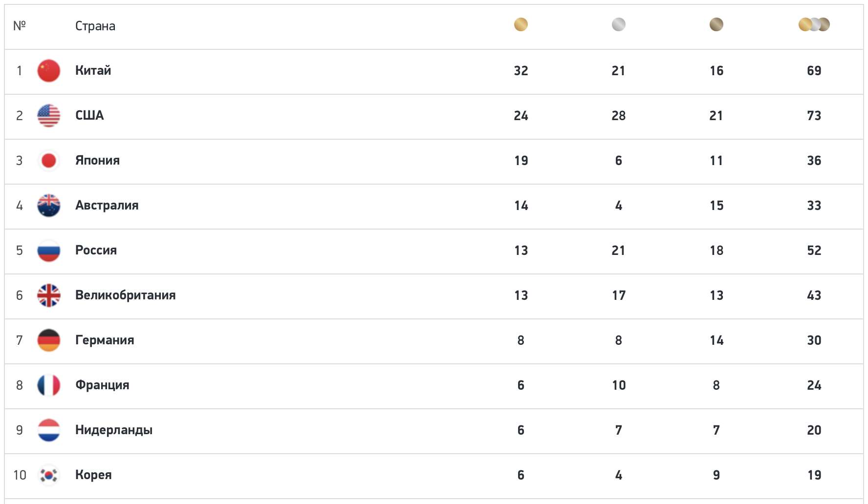This screenshot has width=868, height=504.
Task: Click the Japan flag icon
Action: (49, 161)
